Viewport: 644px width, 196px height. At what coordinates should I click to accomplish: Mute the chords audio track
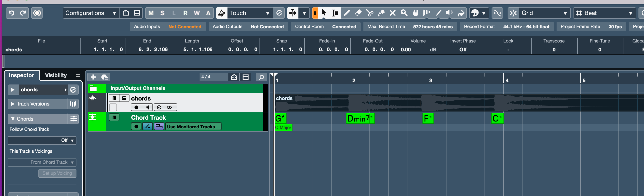pos(114,98)
